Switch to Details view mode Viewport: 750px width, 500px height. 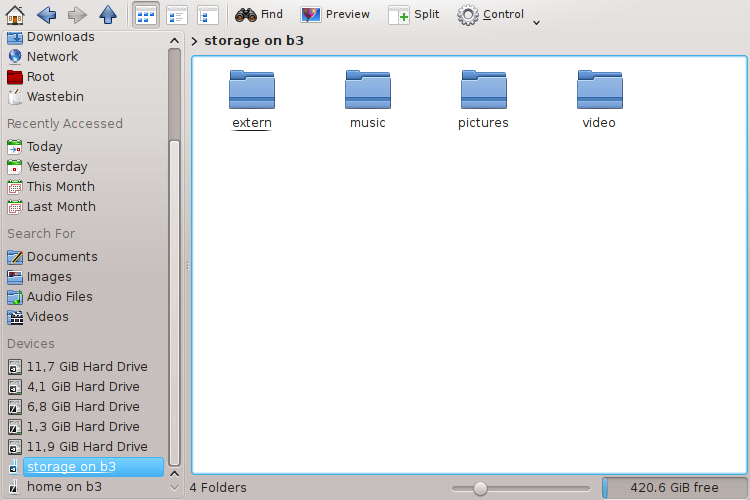click(176, 15)
